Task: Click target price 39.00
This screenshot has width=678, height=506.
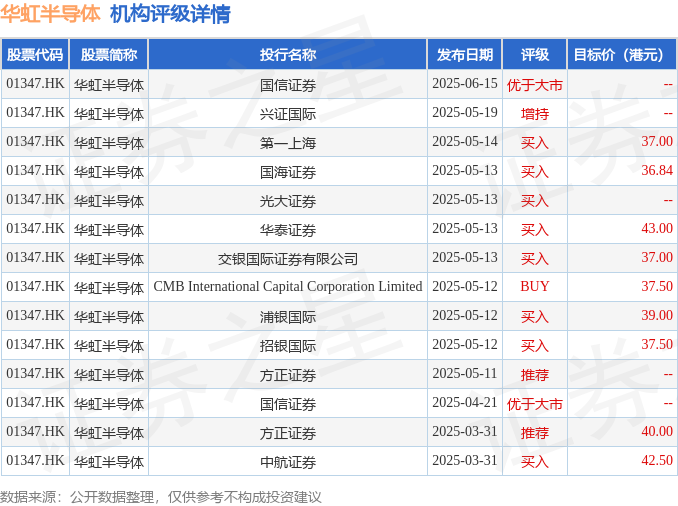Action: pyautogui.click(x=657, y=315)
